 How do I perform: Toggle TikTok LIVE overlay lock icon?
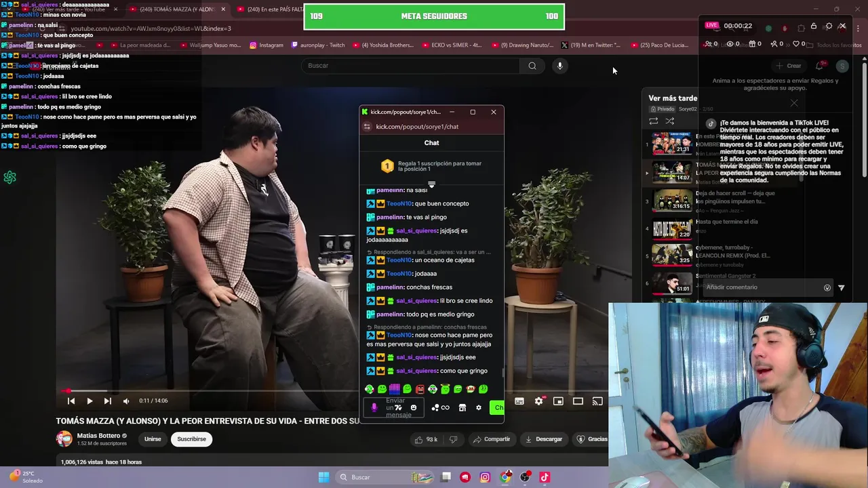814,26
